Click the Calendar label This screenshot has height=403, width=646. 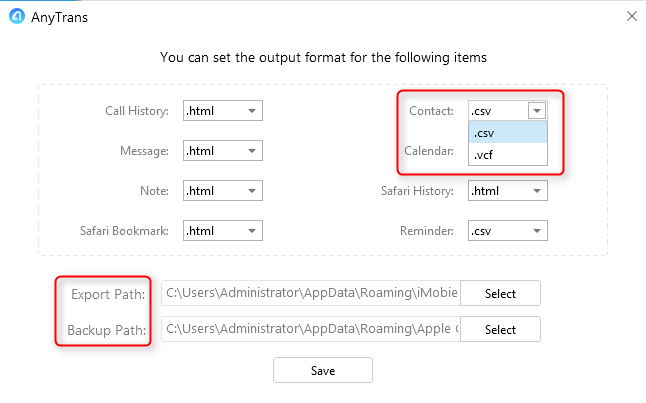point(429,151)
